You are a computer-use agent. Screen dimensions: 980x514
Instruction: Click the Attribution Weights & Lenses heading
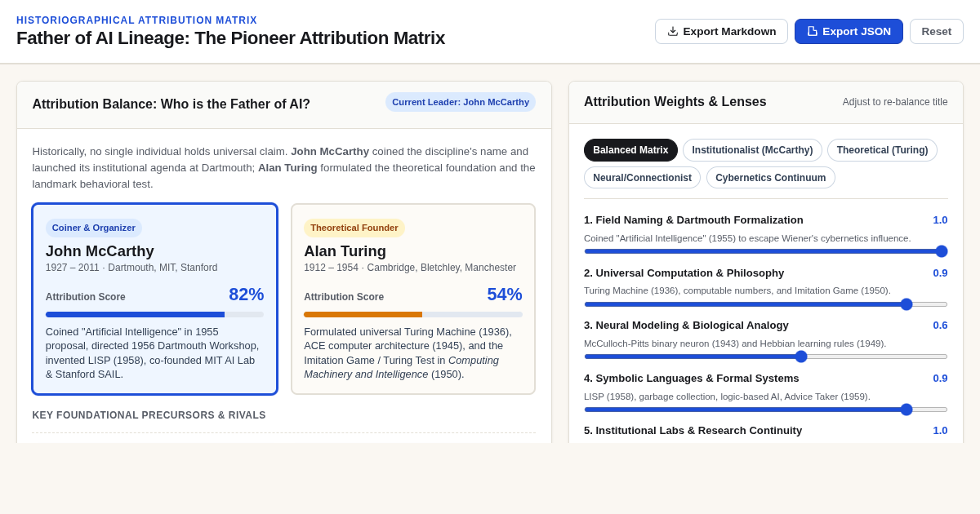tap(675, 102)
